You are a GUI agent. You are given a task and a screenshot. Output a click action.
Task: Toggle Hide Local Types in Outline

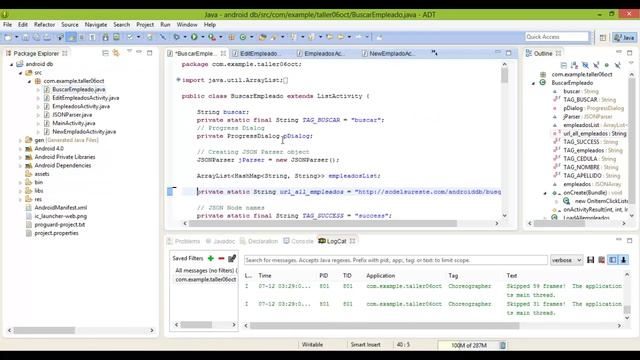tap(618, 65)
